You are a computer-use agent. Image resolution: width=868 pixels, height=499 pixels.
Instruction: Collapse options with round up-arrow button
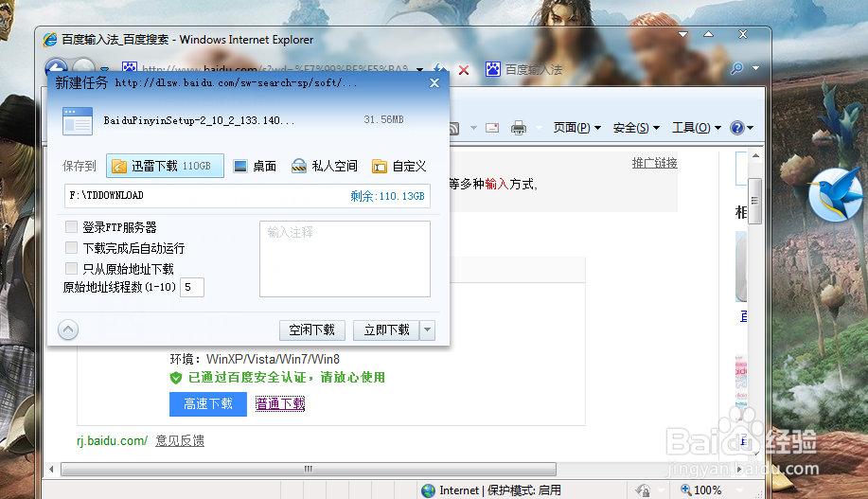click(x=68, y=330)
